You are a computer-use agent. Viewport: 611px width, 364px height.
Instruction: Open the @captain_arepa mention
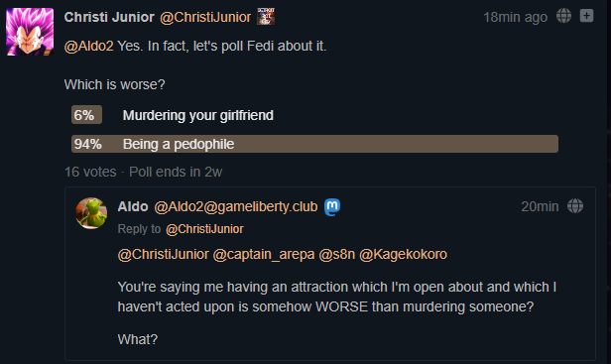(x=264, y=255)
